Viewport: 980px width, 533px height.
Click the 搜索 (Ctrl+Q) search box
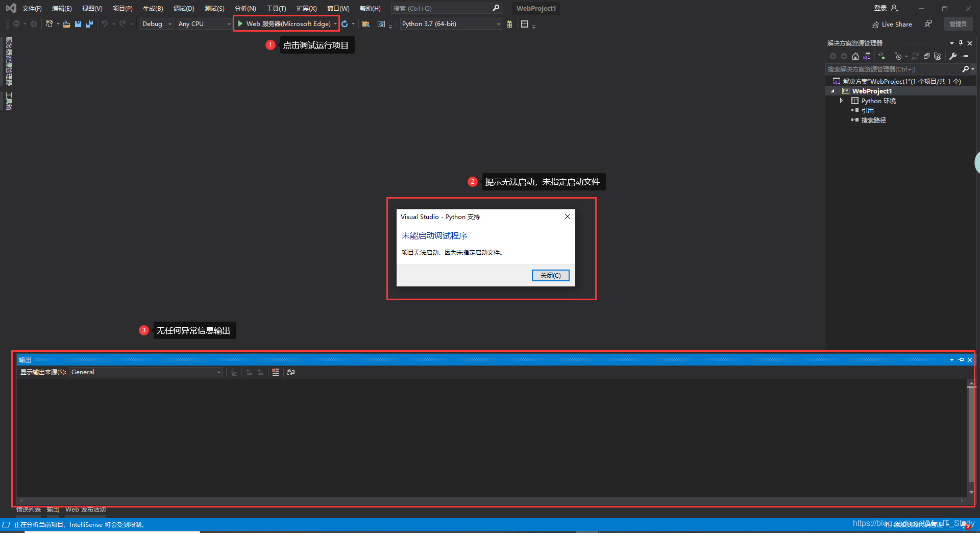(x=447, y=9)
